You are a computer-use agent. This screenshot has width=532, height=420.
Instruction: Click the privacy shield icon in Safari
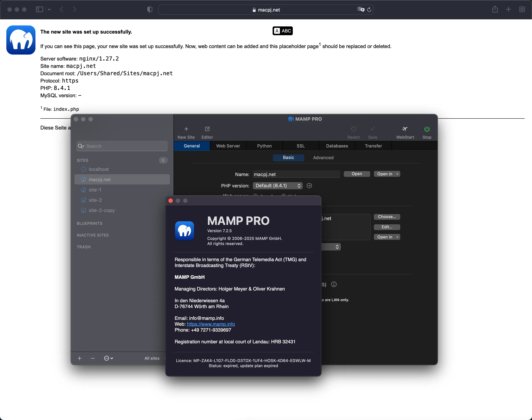[x=150, y=9]
